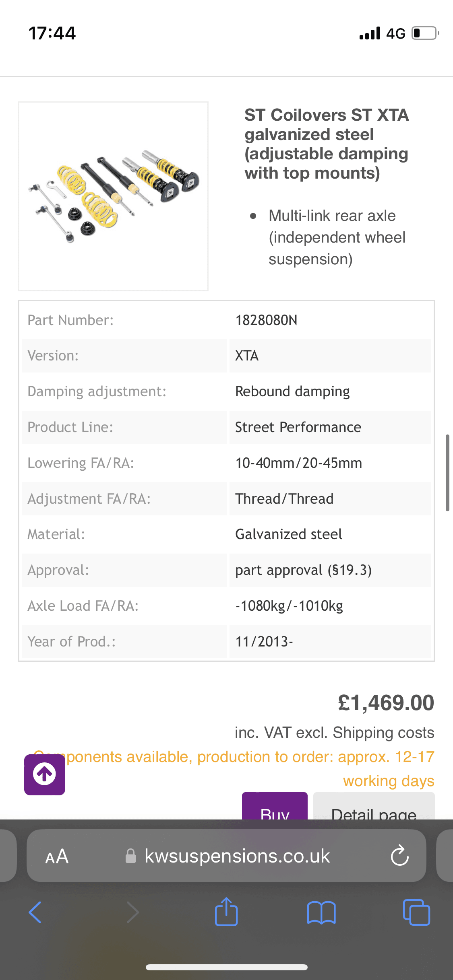Open the Safari share sheet icon
This screenshot has width=453, height=980.
coord(226,912)
